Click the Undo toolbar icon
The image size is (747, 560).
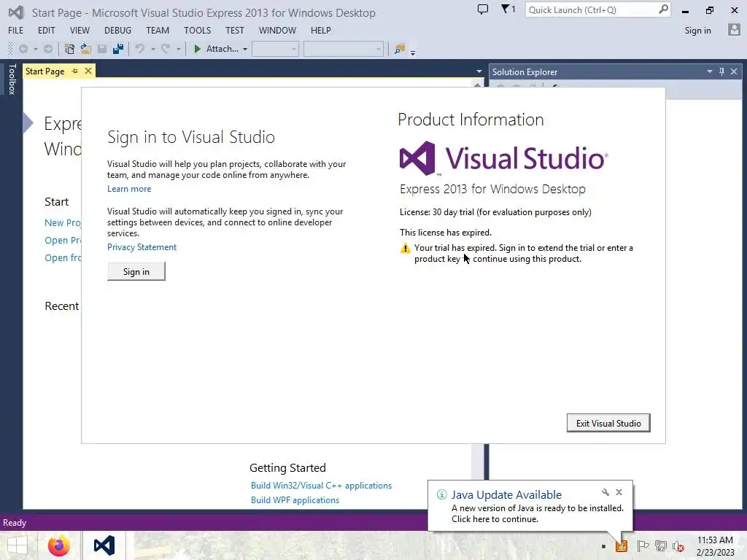coord(140,49)
